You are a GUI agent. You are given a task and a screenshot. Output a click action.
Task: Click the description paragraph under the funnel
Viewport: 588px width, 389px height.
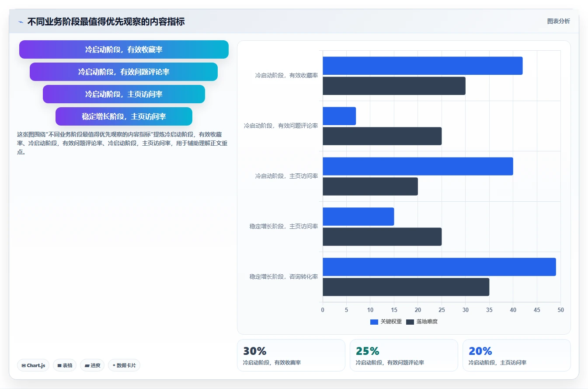pos(122,143)
